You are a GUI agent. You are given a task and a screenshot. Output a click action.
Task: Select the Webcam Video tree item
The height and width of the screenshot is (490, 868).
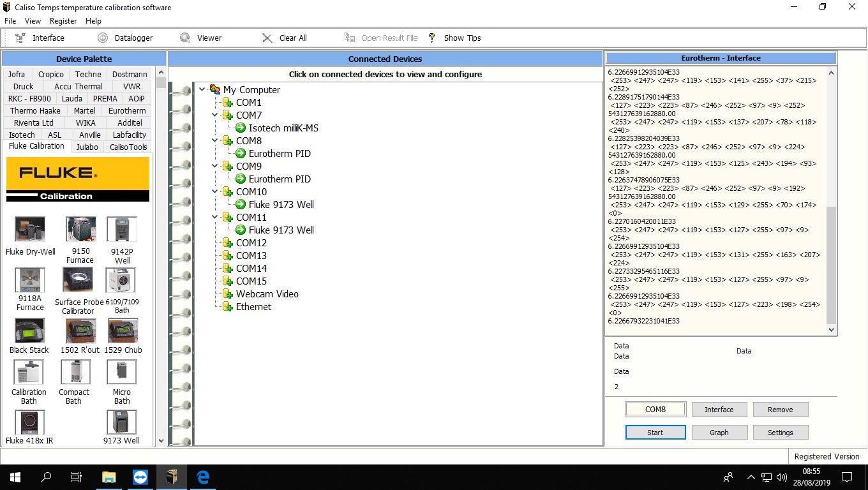(267, 293)
